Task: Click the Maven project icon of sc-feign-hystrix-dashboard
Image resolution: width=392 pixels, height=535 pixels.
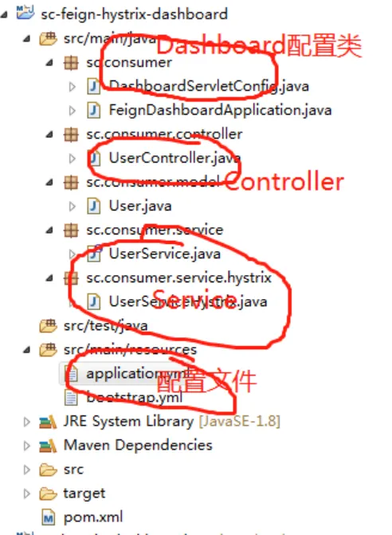Action: click(25, 13)
